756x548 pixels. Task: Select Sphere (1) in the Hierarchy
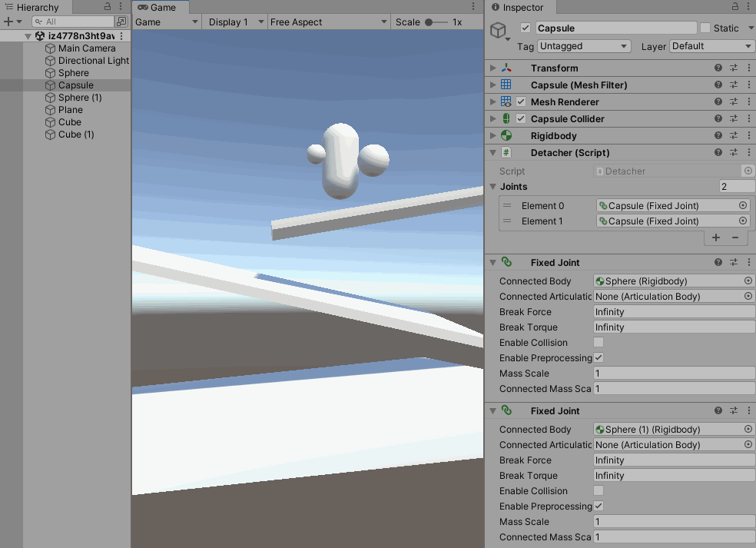pos(77,98)
